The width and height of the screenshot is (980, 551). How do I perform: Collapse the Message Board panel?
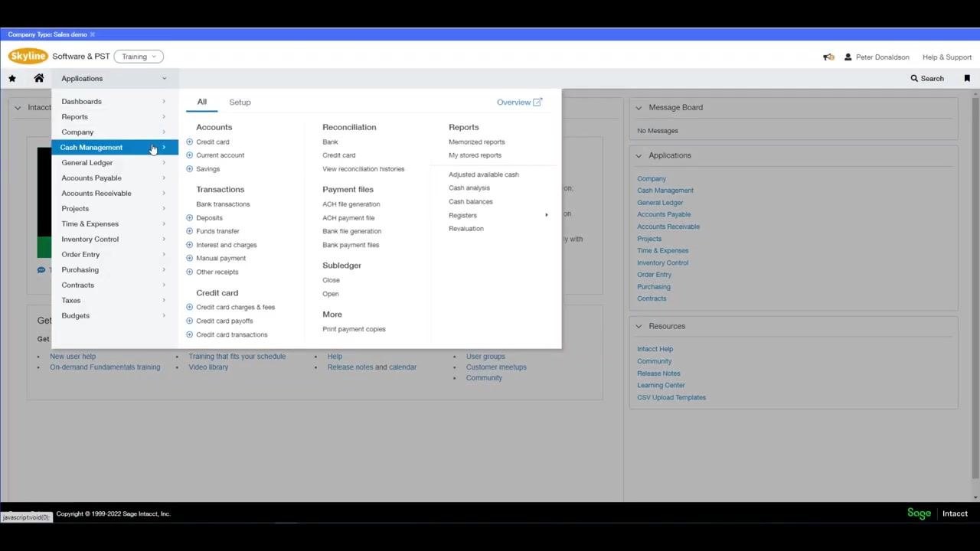[x=639, y=108]
